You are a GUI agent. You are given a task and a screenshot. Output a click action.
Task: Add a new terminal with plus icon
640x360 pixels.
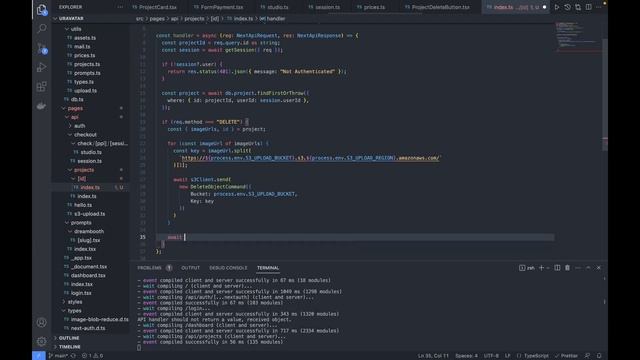542,268
